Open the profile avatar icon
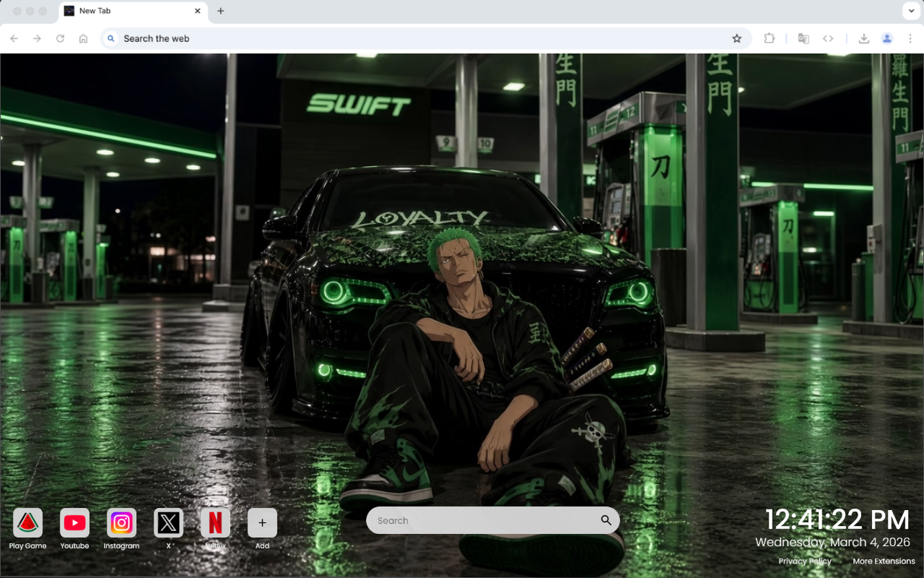 887,38
